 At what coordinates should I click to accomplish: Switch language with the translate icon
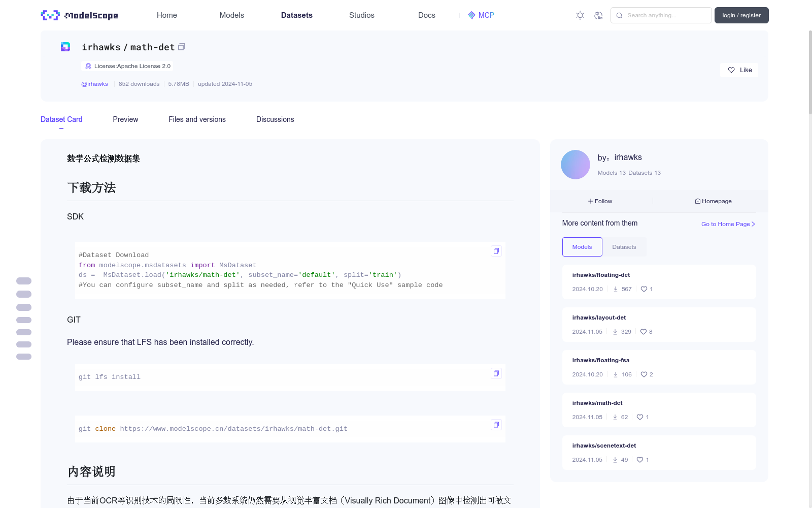tap(598, 15)
